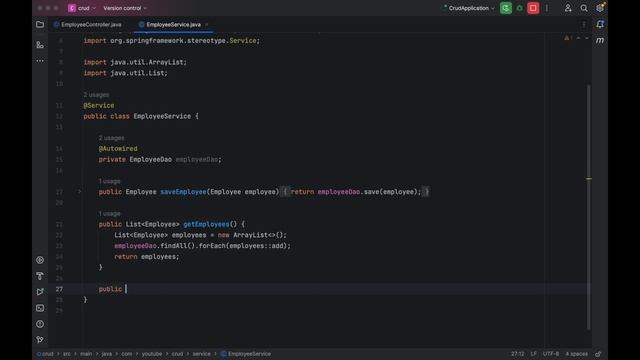640x360 pixels.
Task: Open 1 usage hint above saveEmployee
Action: click(109, 181)
